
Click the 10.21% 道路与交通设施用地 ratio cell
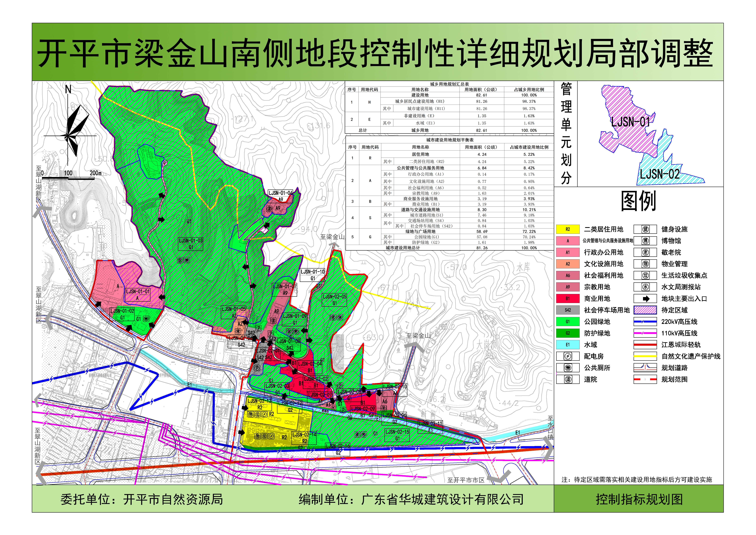pos(529,210)
